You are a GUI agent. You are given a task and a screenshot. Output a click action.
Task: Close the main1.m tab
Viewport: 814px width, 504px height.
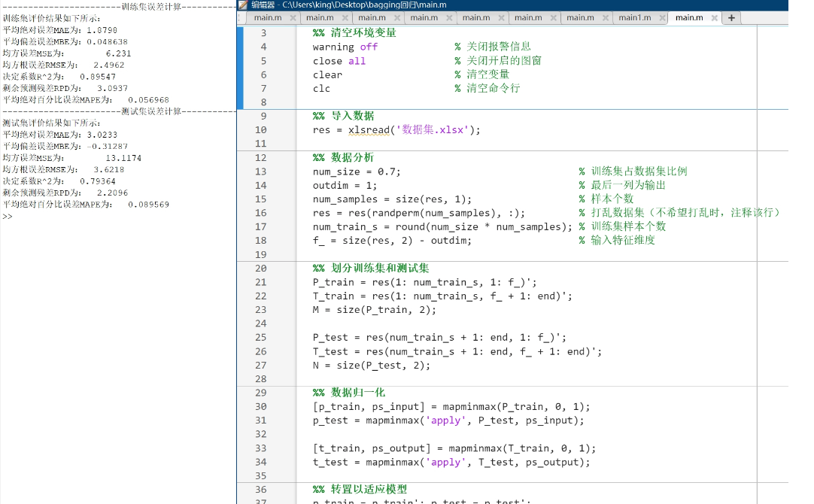663,17
